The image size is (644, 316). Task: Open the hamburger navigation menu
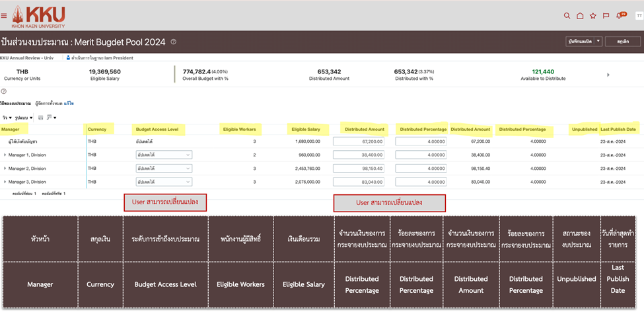coord(5,16)
